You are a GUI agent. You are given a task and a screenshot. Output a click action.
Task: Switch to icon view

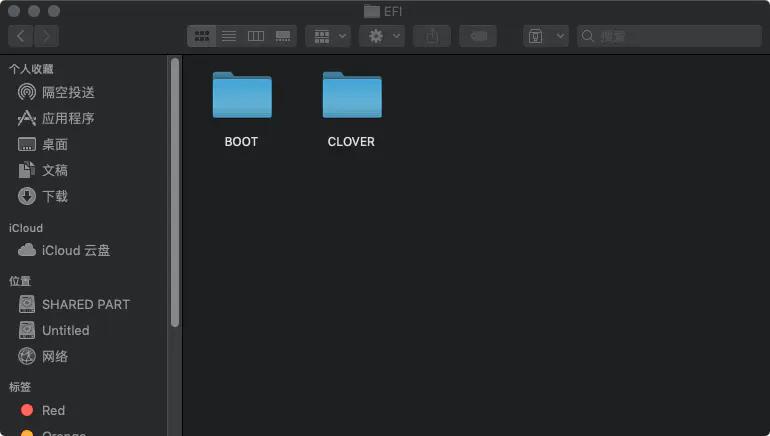point(202,36)
